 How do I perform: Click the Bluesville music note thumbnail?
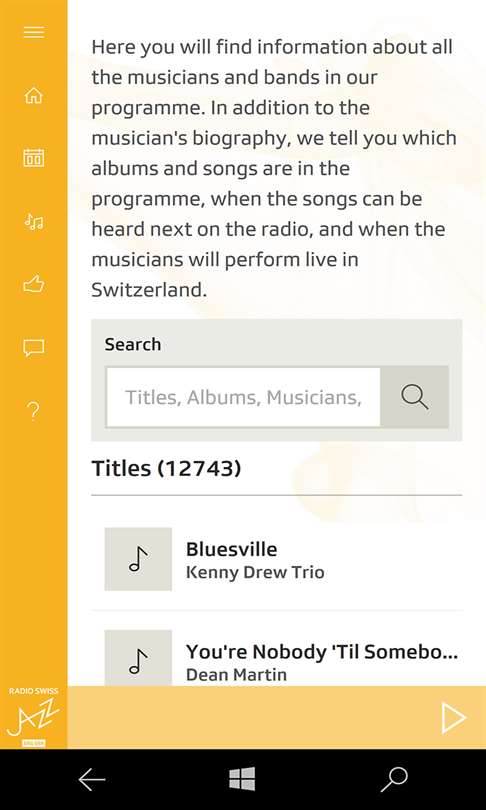(138, 559)
